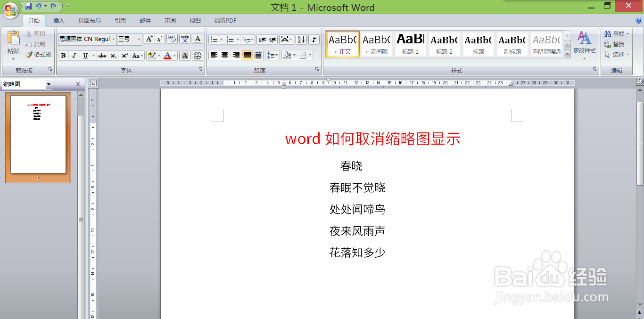Justify text alignment
The height and width of the screenshot is (319, 644).
248,55
